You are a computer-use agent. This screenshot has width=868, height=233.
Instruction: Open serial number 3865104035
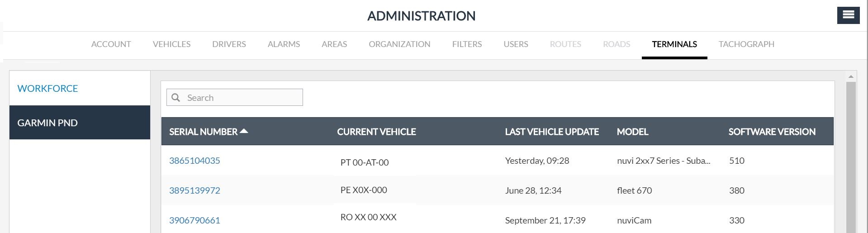pos(194,161)
